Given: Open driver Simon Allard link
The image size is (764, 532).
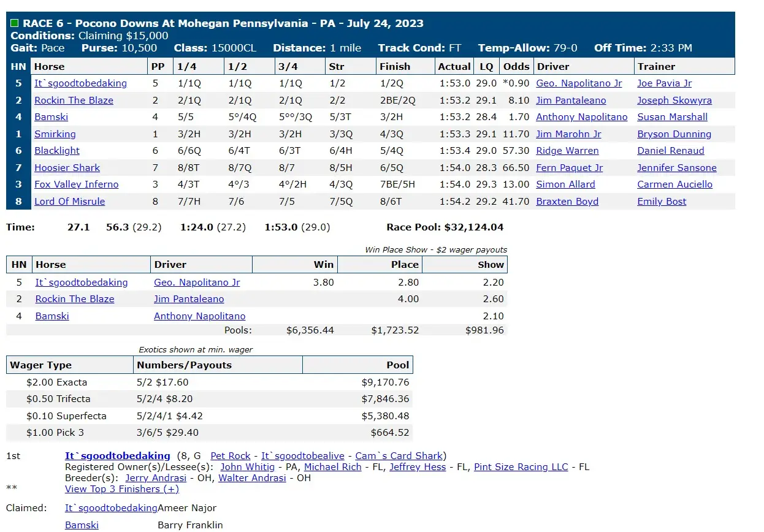Looking at the screenshot, I should (x=567, y=184).
